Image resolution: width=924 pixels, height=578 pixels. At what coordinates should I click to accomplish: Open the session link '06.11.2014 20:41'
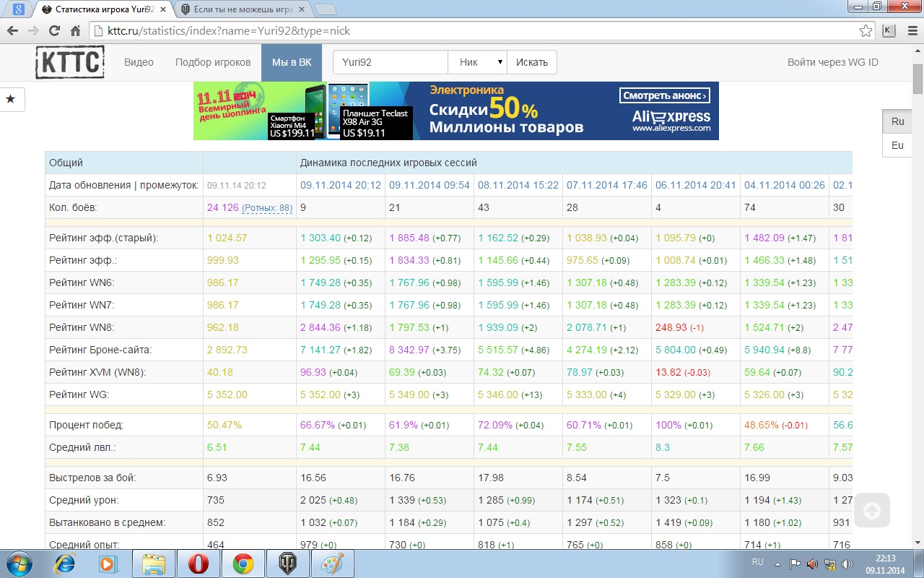click(696, 185)
